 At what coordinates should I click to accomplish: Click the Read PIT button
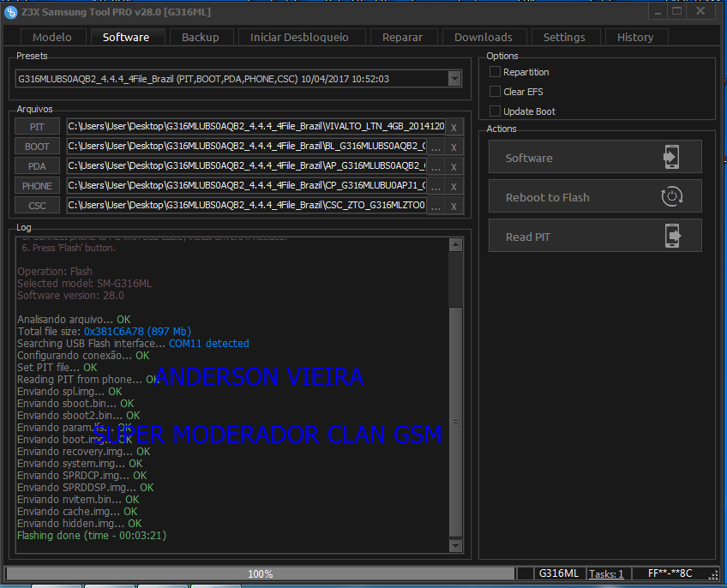tap(595, 236)
